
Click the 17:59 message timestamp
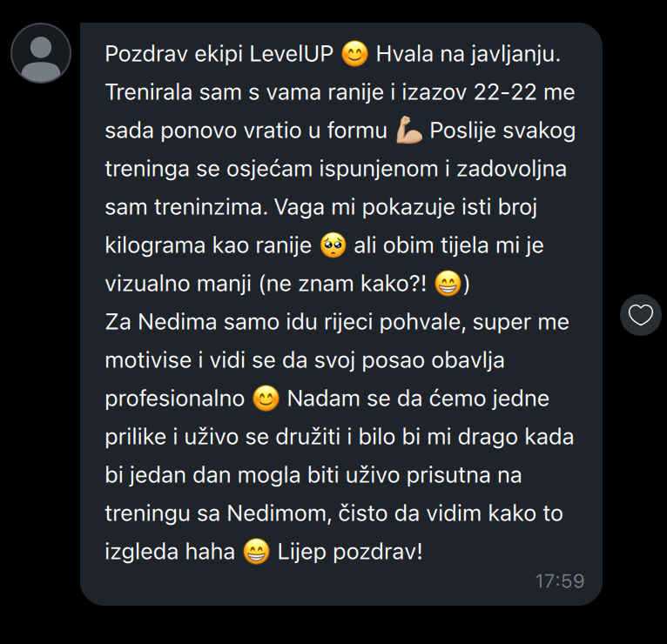pos(559,580)
